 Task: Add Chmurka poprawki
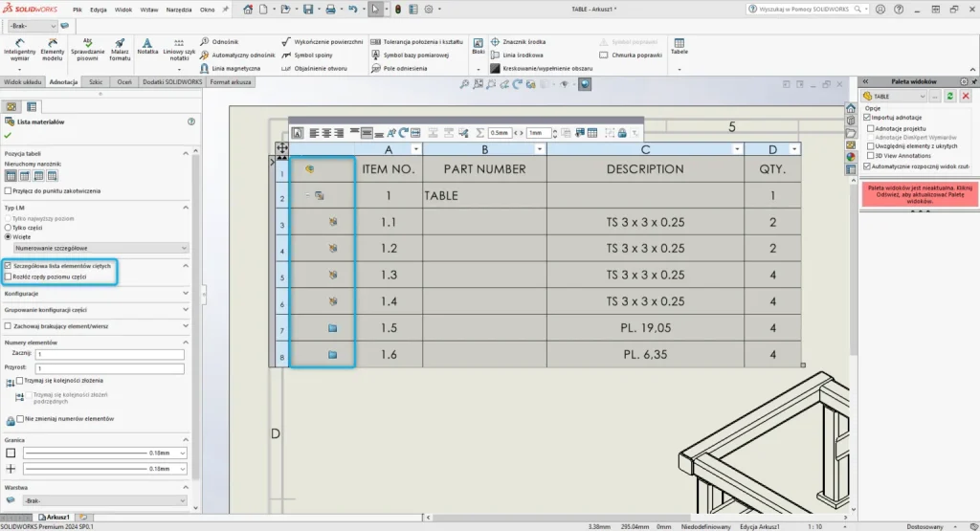pyautogui.click(x=631, y=55)
